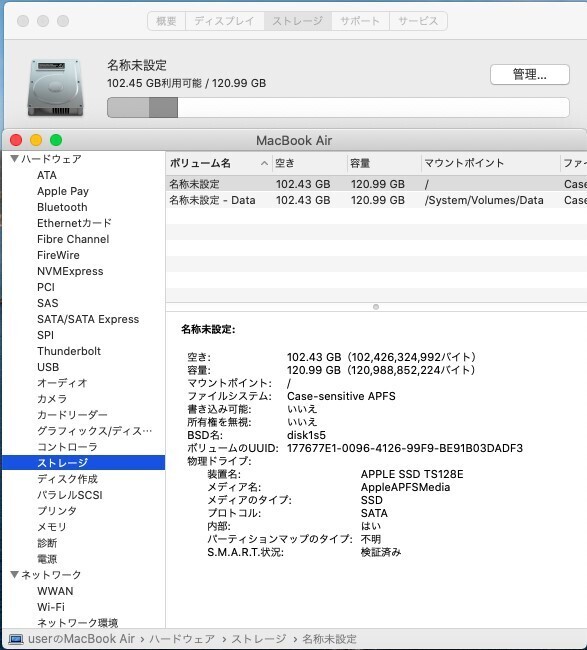Select SPI in the sidebar
Viewport: 587px width, 650px height.
45,335
